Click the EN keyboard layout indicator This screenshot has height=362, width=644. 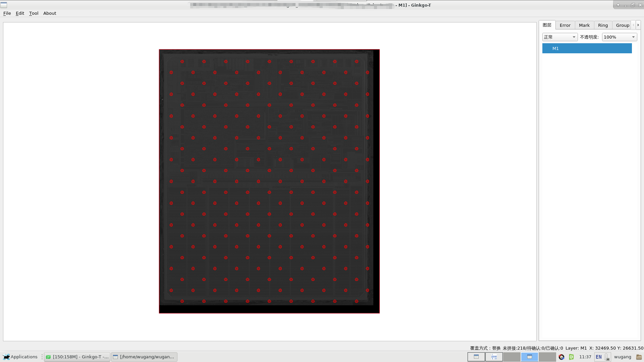tap(598, 357)
